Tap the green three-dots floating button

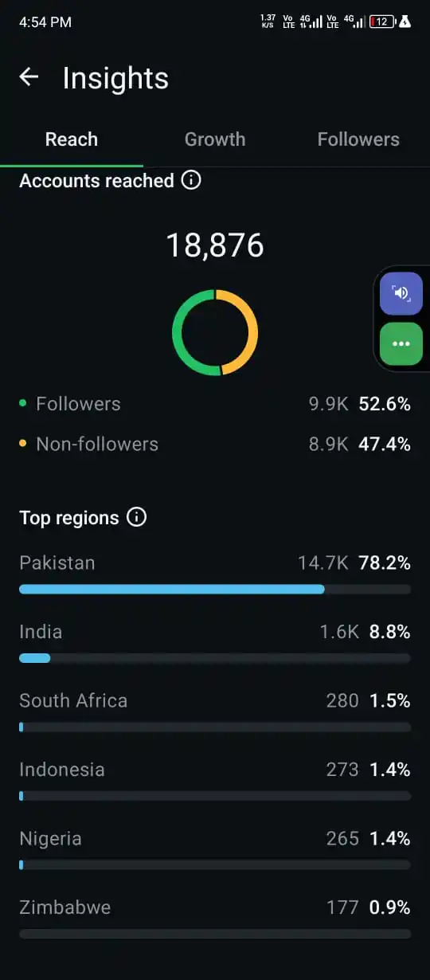pyautogui.click(x=401, y=343)
